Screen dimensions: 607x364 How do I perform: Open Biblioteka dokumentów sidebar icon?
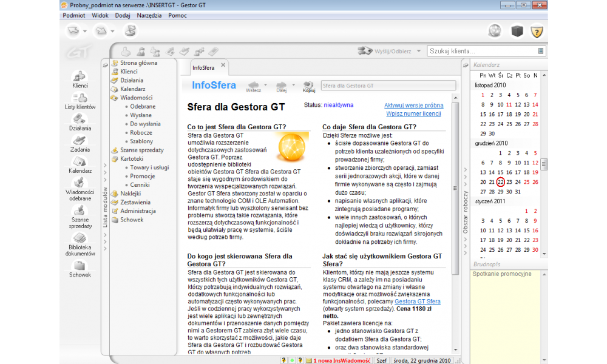[x=80, y=244]
